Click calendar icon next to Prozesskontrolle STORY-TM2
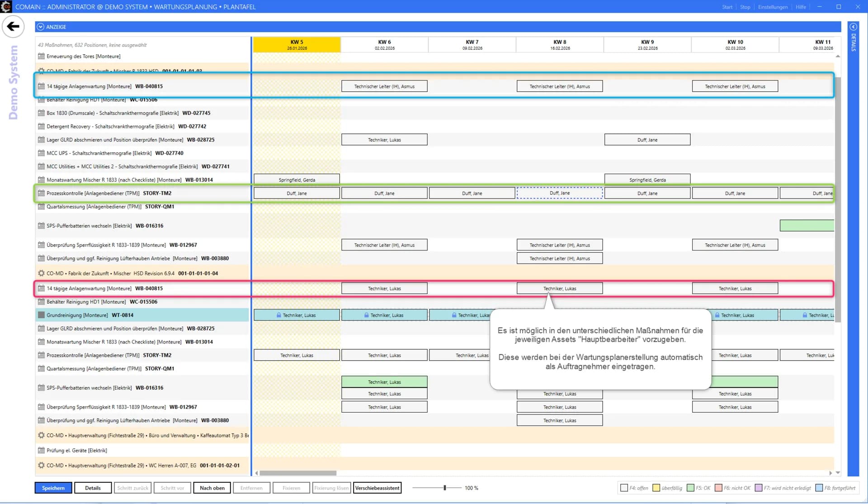 click(41, 193)
